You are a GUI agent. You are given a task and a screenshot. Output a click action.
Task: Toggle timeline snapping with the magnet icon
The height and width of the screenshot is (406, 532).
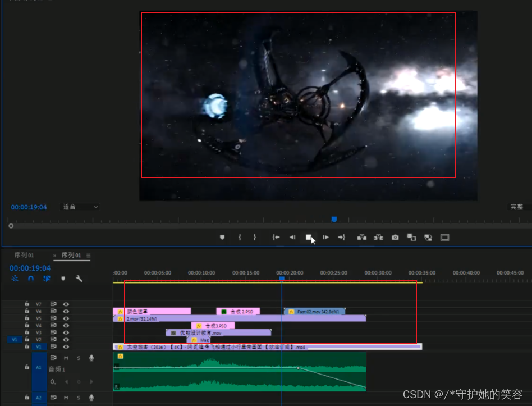pyautogui.click(x=31, y=279)
